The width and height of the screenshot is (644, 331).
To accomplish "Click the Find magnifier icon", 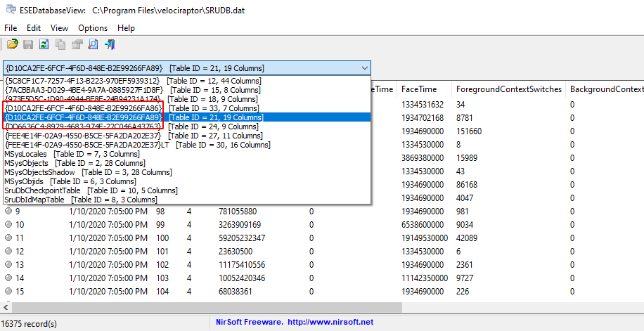I will tap(93, 45).
